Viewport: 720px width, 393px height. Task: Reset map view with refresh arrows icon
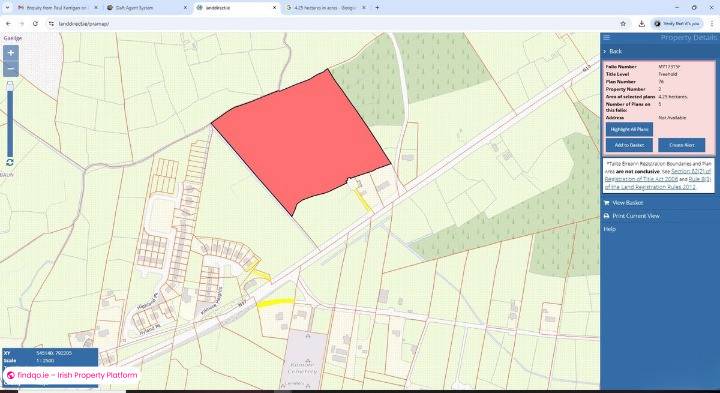coord(10,163)
